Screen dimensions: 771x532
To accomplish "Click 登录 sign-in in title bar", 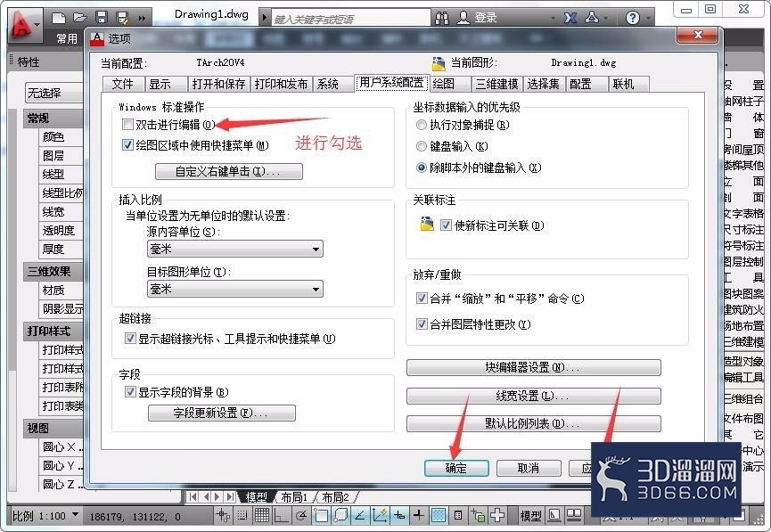I will click(485, 18).
